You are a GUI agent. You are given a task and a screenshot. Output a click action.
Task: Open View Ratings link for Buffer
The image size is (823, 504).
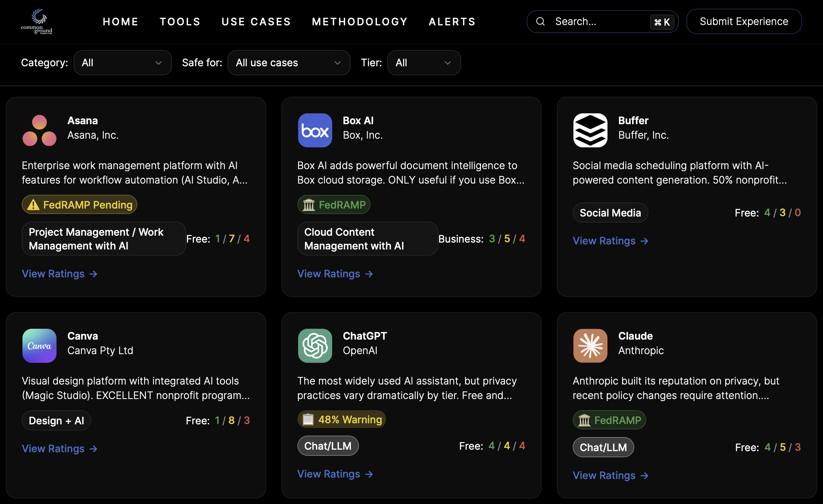point(610,241)
